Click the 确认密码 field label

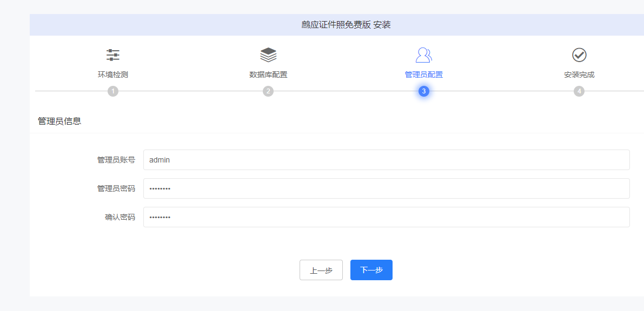[x=120, y=218]
